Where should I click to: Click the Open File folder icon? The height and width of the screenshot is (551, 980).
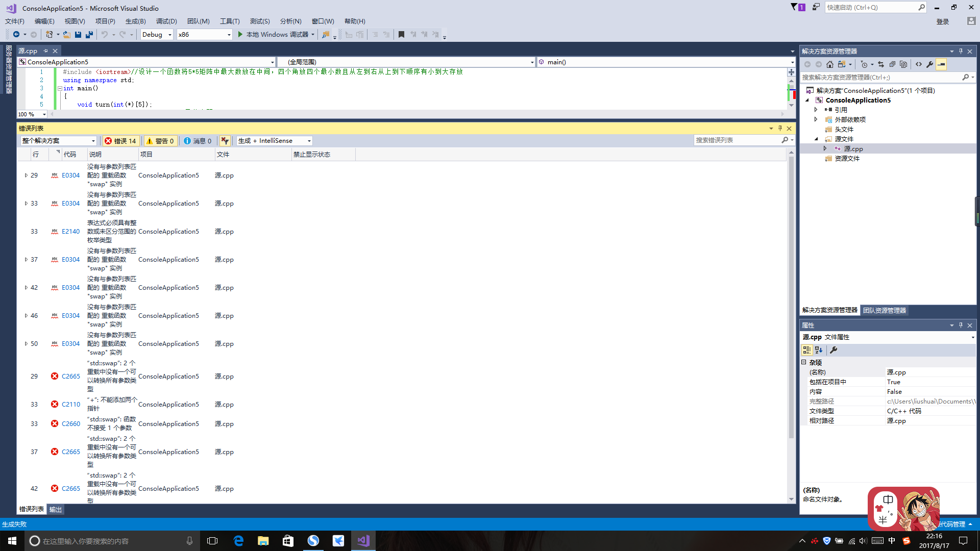click(67, 35)
